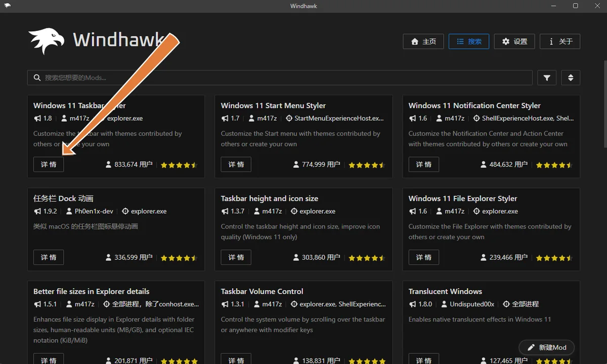
Task: Click the star rating of Taskbar height and icon size
Action: click(x=367, y=258)
